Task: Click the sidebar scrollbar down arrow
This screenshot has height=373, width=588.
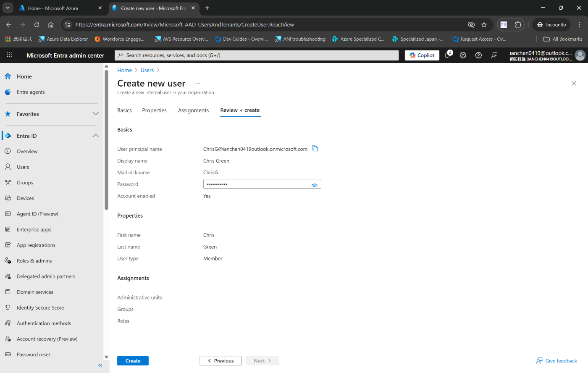Action: 106,357
